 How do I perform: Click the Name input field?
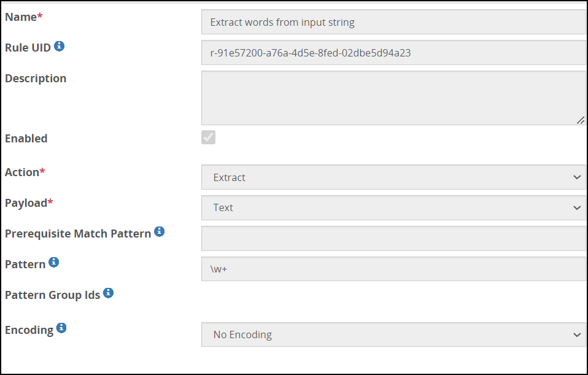coord(393,22)
